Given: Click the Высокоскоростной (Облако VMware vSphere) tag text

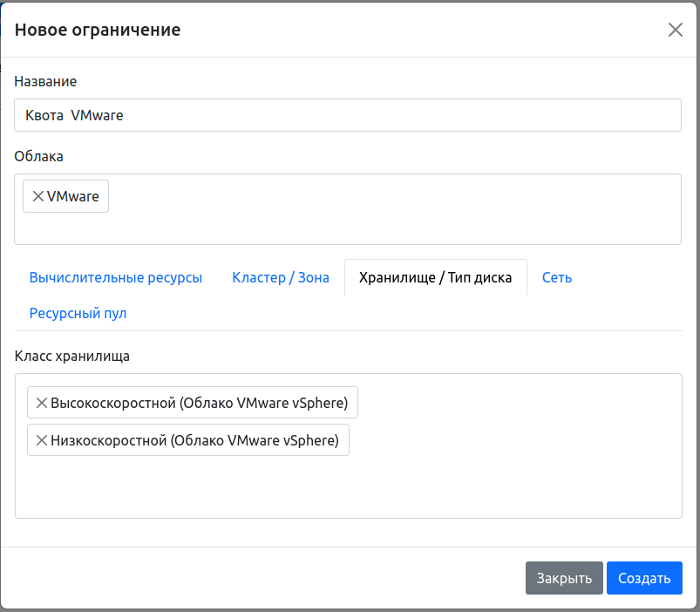Looking at the screenshot, I should point(200,404).
